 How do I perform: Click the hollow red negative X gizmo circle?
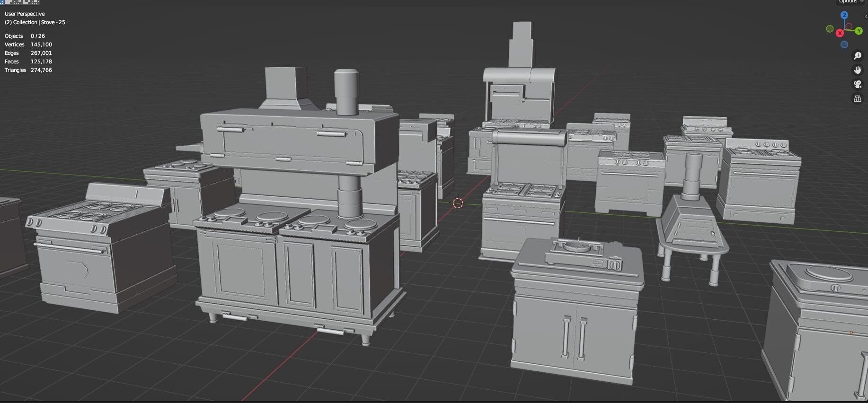[x=849, y=26]
